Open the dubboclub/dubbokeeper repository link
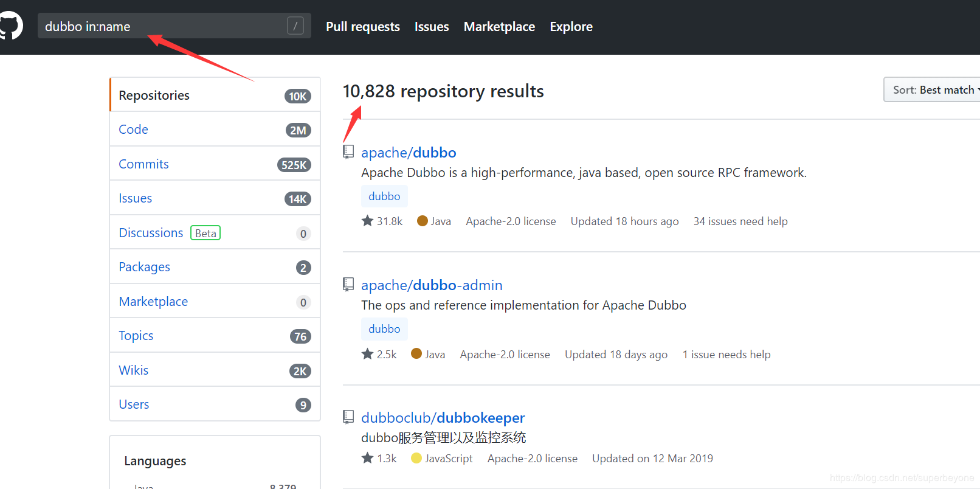The image size is (980, 489). coord(443,418)
